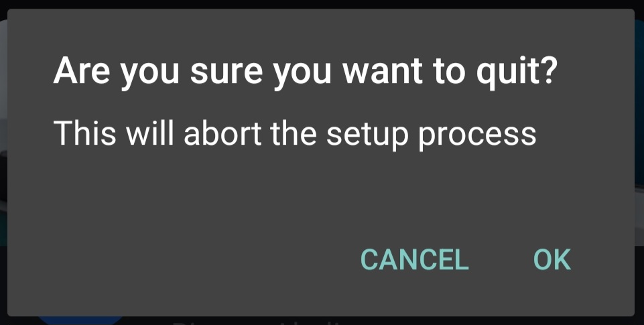Click the blank dialog space under the message text

(x=320, y=193)
